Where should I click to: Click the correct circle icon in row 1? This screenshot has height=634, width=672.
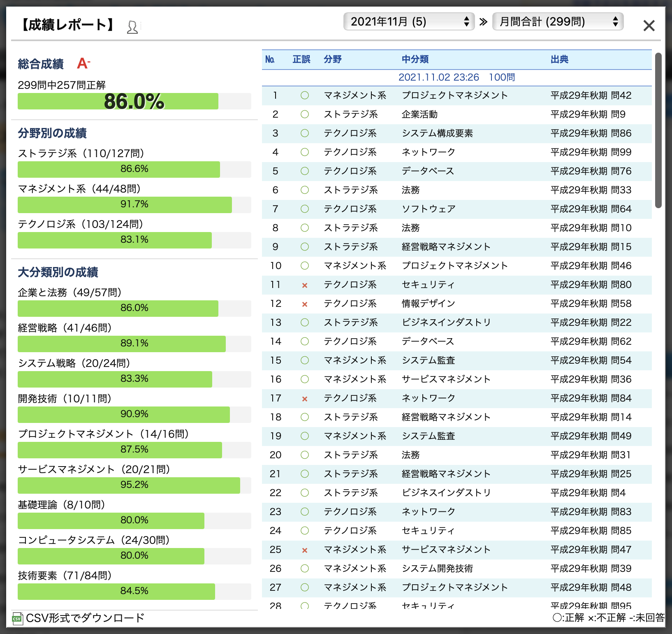[x=305, y=95]
